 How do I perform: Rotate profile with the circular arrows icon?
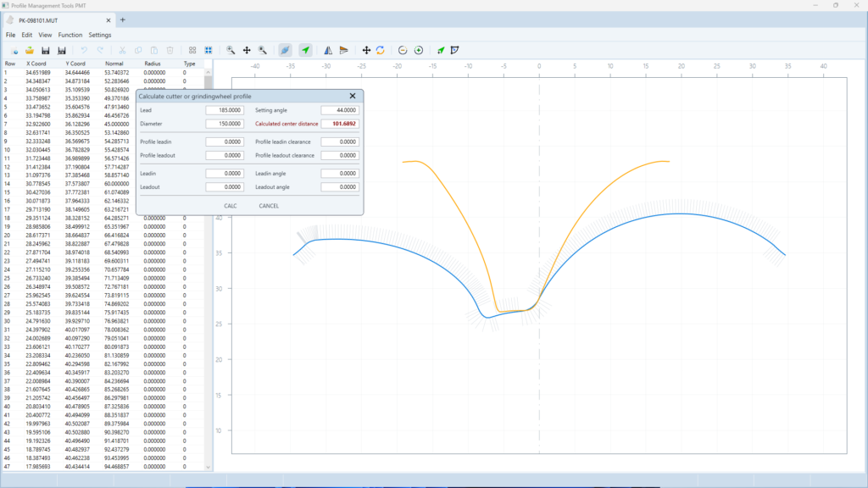click(381, 50)
